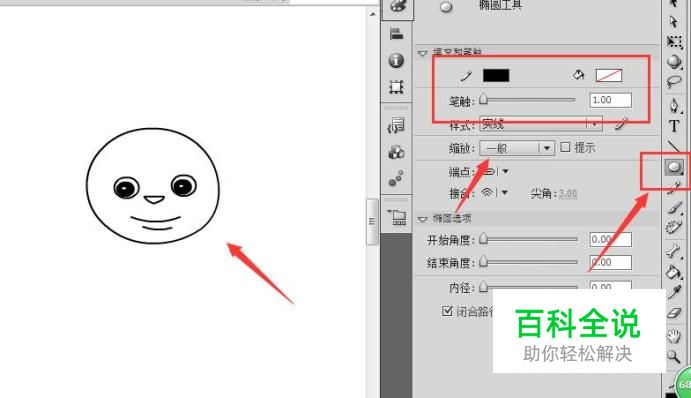
Task: Select the Lasso tool
Action: [x=674, y=82]
